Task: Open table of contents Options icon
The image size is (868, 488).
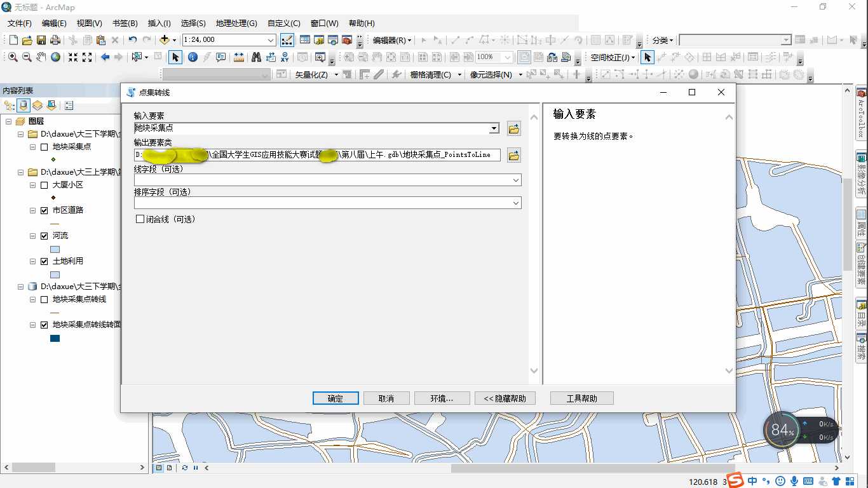Action: (x=69, y=105)
